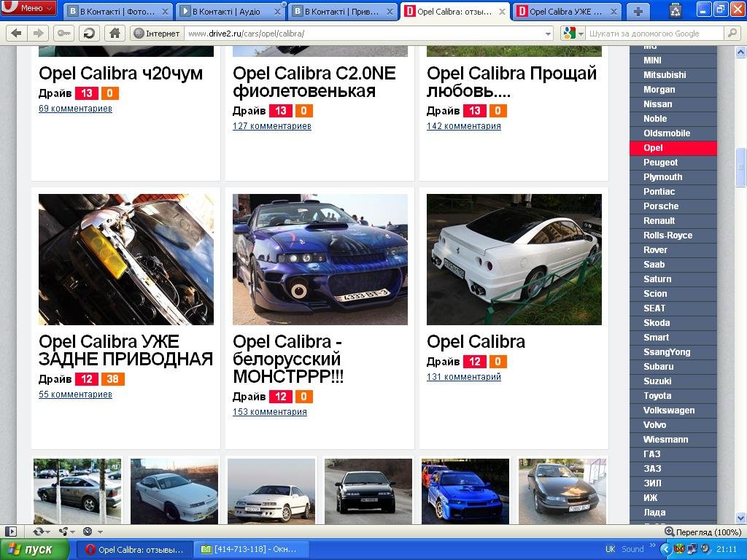Toggle Opera panels sidebar icon
Image resolution: width=747 pixels, height=560 pixels.
point(10,532)
